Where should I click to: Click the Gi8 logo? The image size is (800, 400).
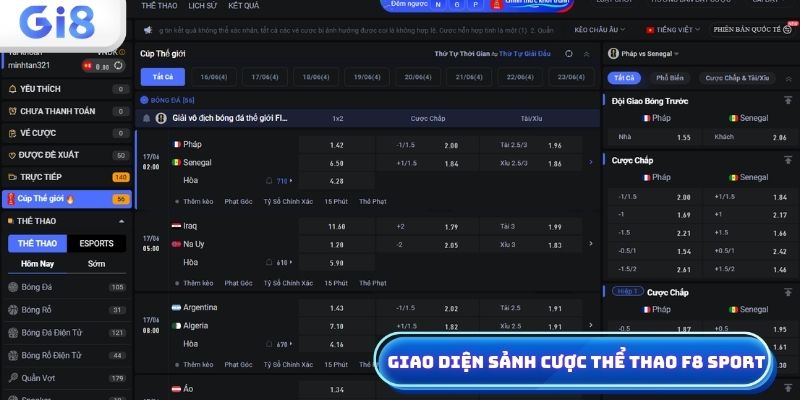pos(57,23)
